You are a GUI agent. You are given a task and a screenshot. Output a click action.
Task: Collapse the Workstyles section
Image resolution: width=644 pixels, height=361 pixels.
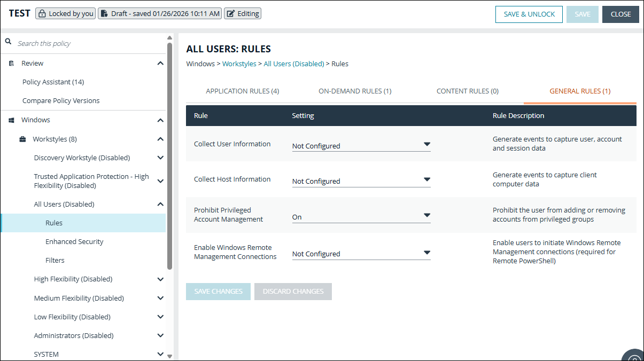pyautogui.click(x=160, y=138)
